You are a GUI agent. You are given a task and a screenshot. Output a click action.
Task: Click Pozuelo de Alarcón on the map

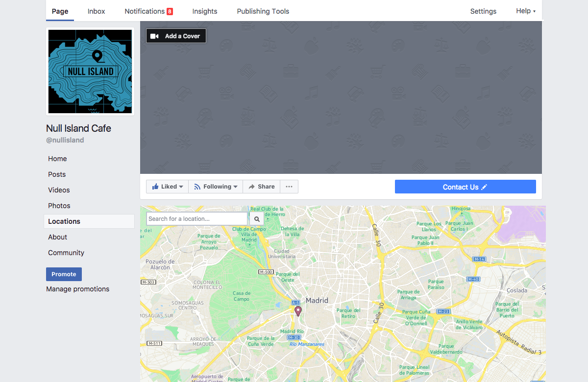[x=160, y=264]
